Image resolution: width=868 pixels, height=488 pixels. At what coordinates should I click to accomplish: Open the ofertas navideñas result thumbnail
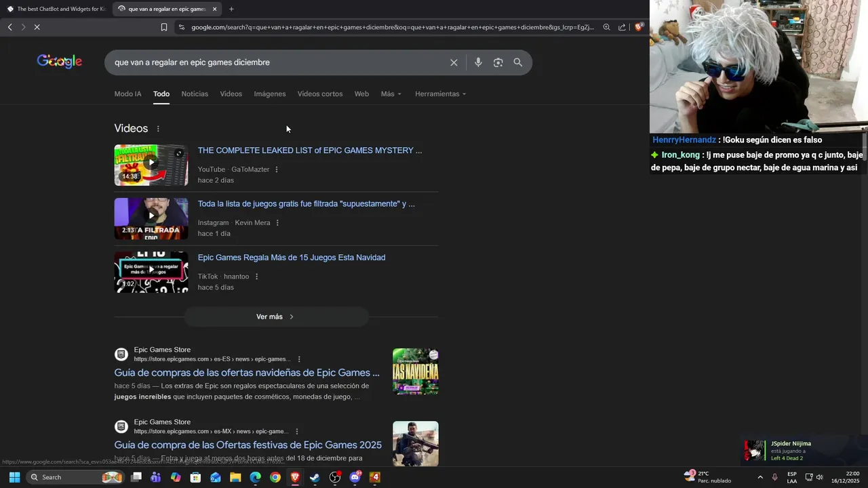pyautogui.click(x=416, y=371)
